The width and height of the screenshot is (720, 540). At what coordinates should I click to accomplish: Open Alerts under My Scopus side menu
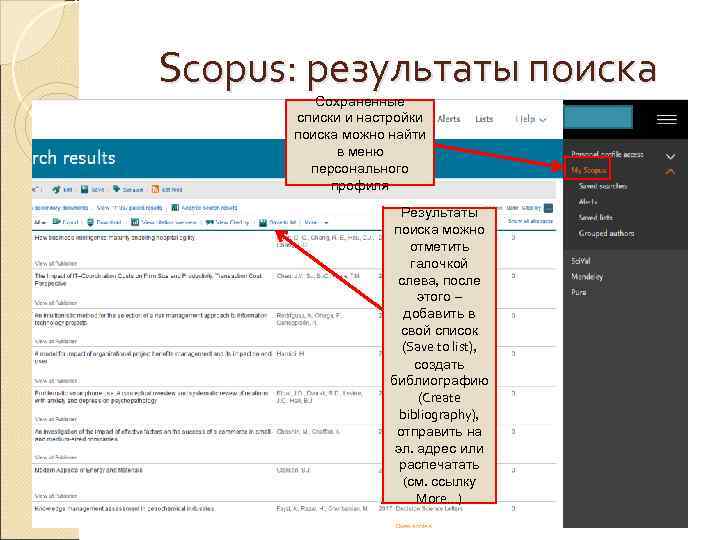coord(588,202)
